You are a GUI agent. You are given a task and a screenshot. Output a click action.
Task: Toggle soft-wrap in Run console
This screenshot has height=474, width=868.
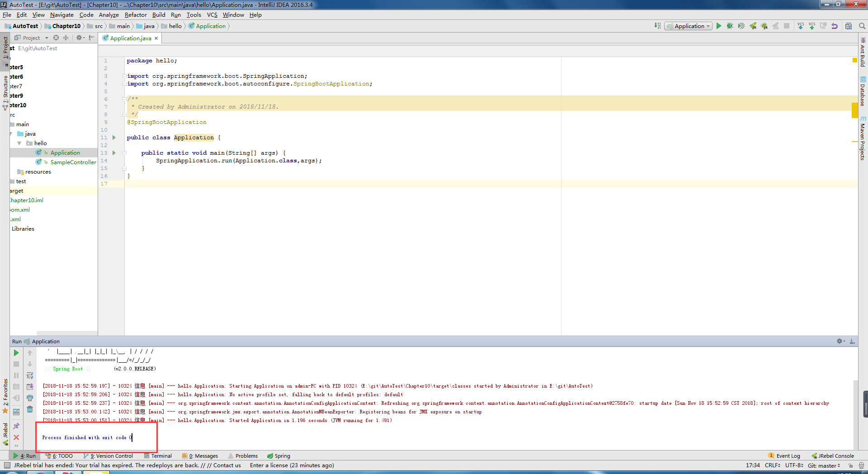pyautogui.click(x=30, y=375)
